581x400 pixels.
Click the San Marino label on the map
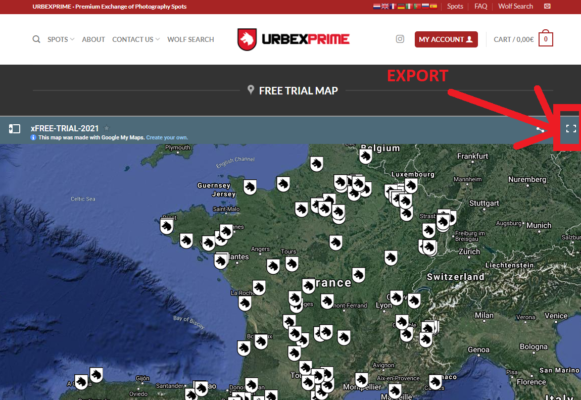click(x=559, y=370)
